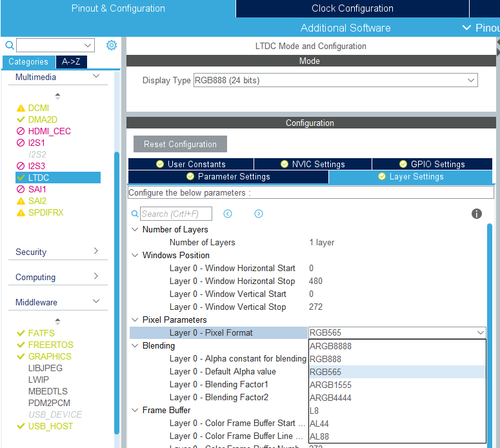Image resolution: width=500 pixels, height=448 pixels.
Task: Click the parameter search input field
Action: [176, 214]
